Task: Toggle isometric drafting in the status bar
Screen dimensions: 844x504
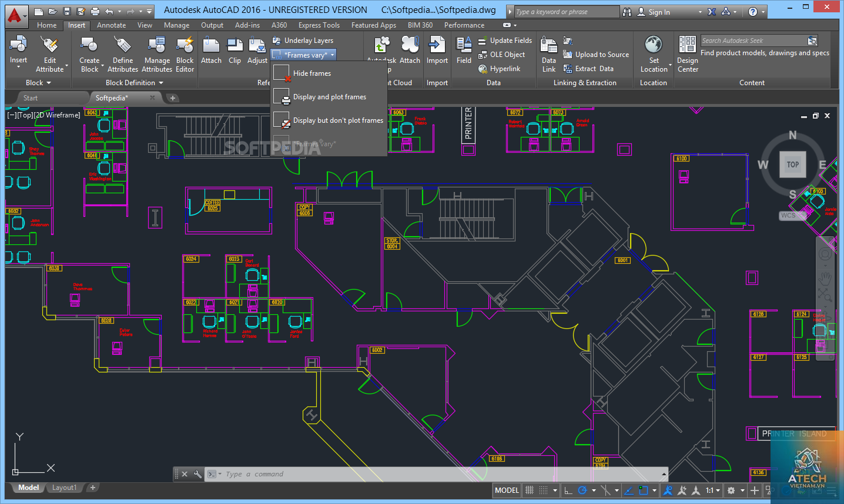Action: click(605, 490)
